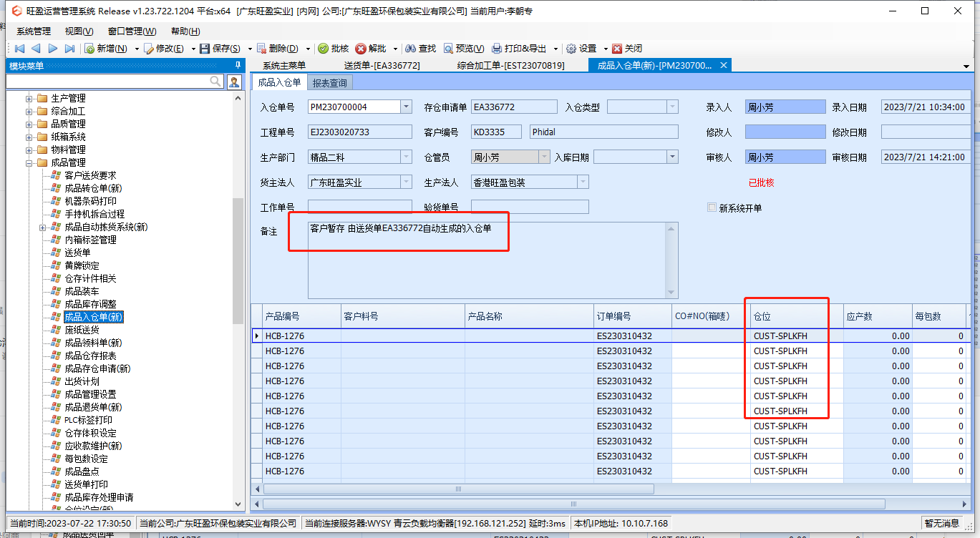Open 成品仓存报表 in module tree
Viewport: 980px width, 538px height.
click(90, 356)
